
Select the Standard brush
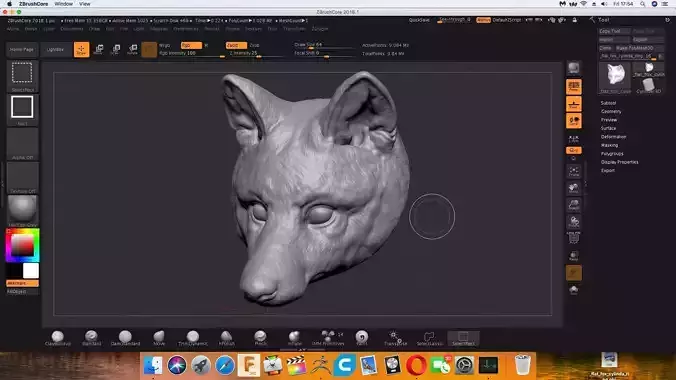[x=91, y=338]
